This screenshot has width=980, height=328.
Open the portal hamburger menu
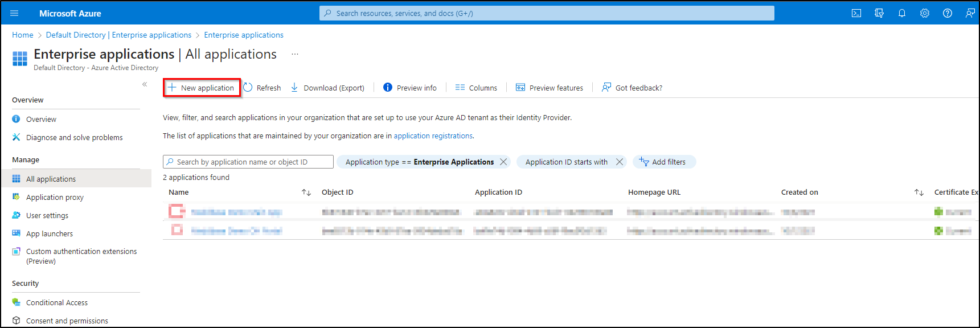(x=14, y=13)
